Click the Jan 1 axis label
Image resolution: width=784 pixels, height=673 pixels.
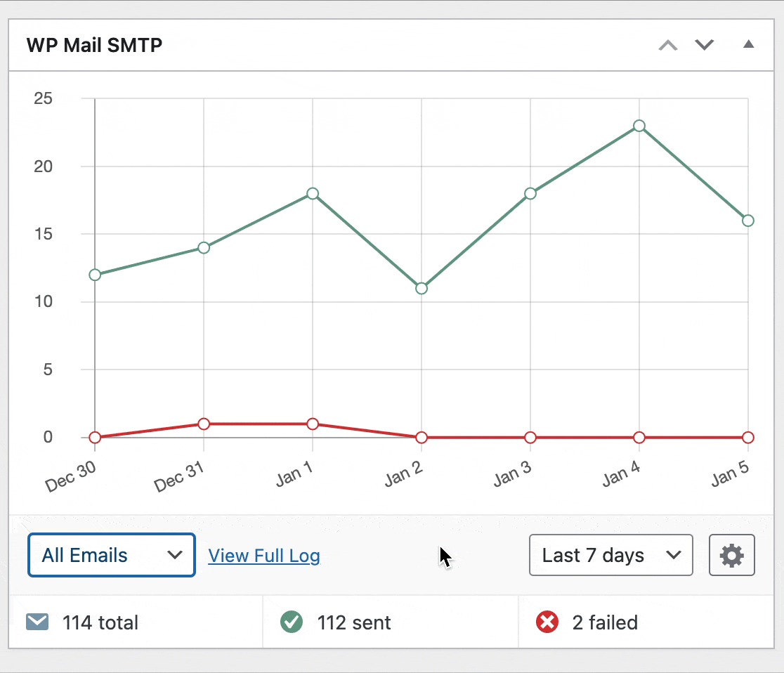tap(294, 475)
